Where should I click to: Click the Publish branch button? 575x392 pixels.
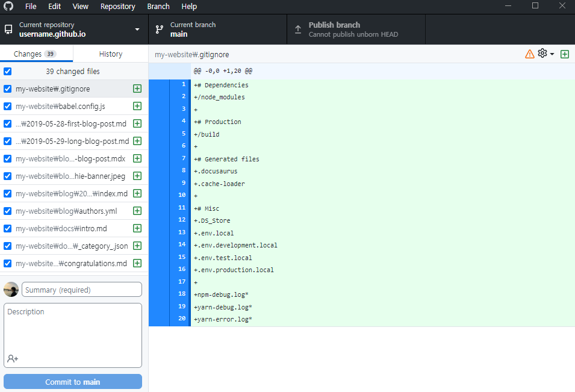356,30
